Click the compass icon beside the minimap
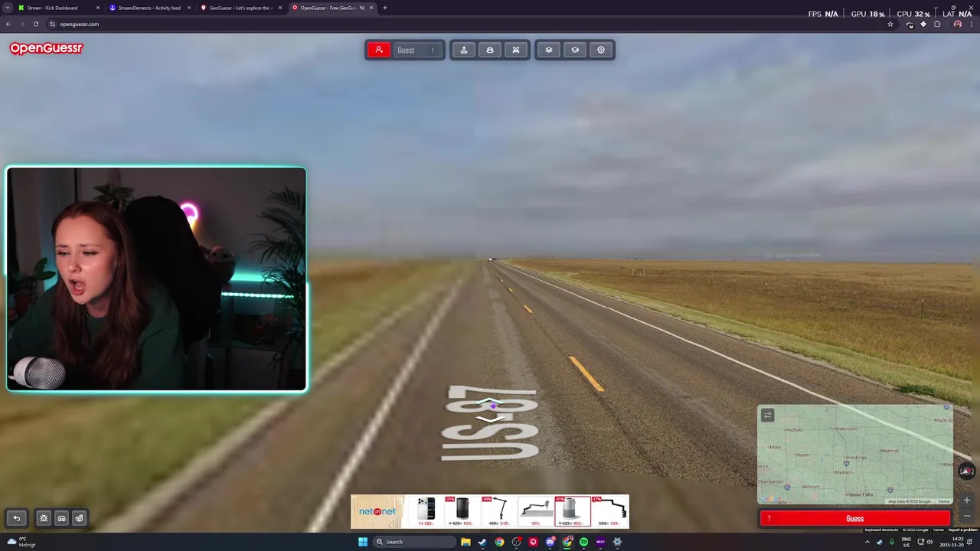The width and height of the screenshot is (980, 551). point(967,471)
